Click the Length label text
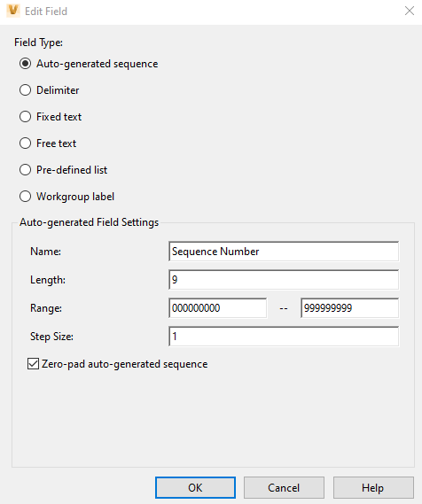 [x=48, y=280]
